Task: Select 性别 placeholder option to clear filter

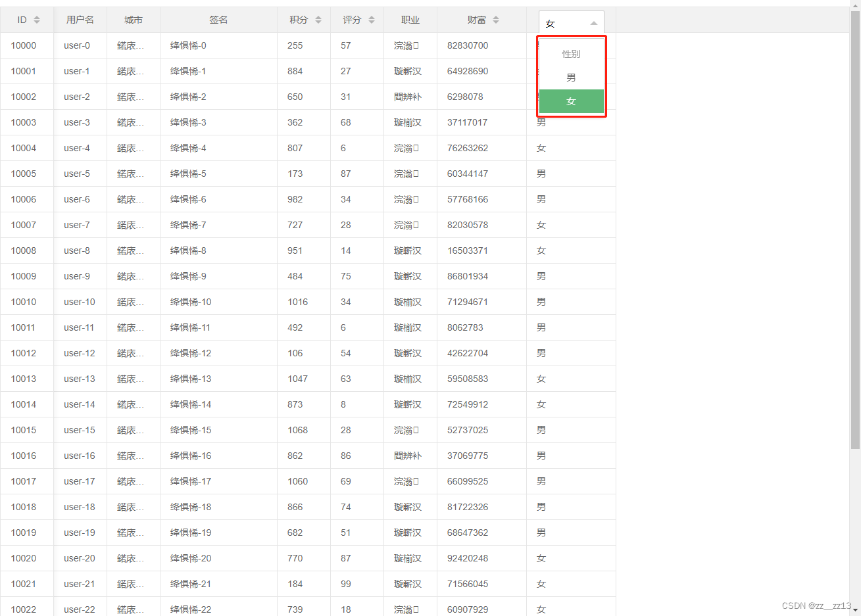Action: coord(571,54)
